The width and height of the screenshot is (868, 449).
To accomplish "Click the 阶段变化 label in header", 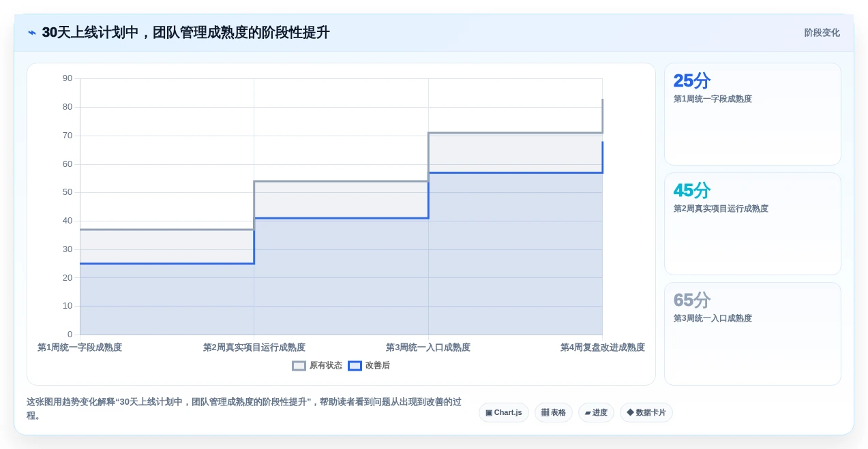I will (x=822, y=33).
